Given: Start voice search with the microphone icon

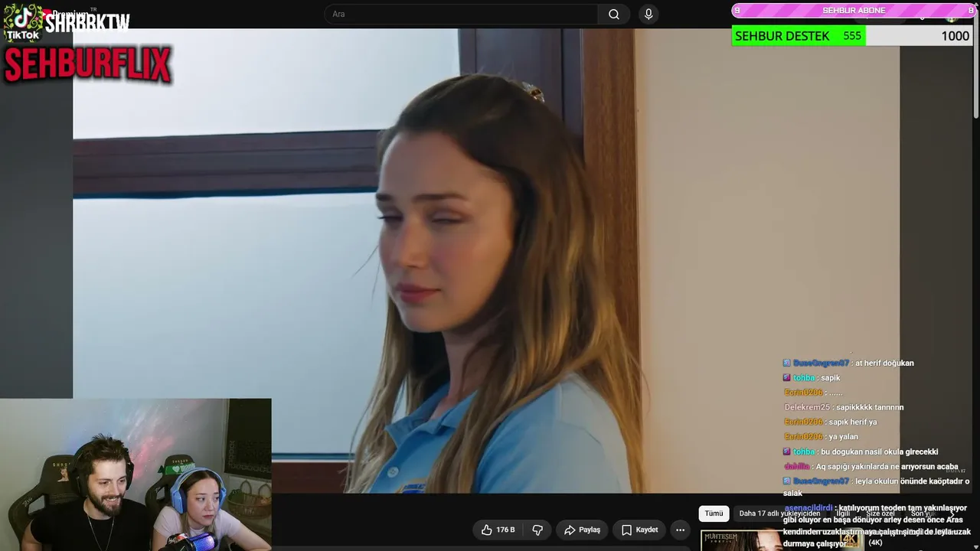Looking at the screenshot, I should tap(648, 15).
